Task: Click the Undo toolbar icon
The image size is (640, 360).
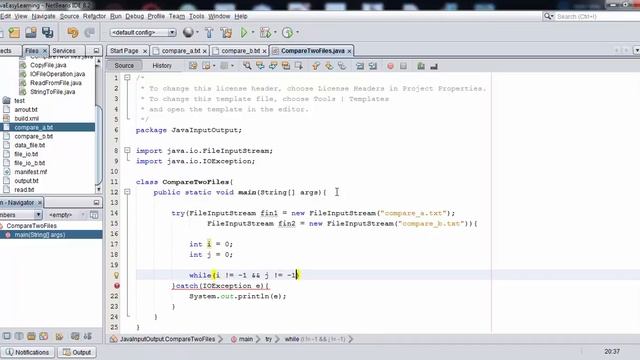Action: coord(73,32)
